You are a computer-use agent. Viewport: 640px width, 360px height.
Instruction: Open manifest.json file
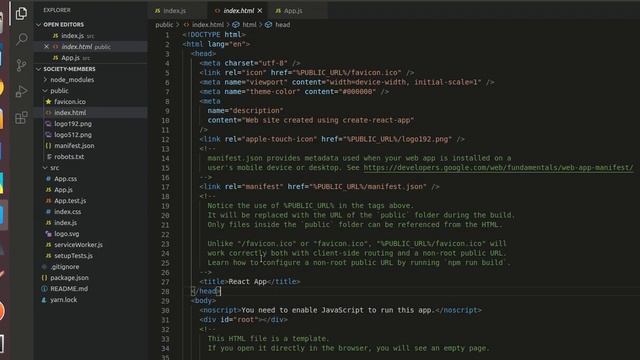pyautogui.click(x=74, y=146)
